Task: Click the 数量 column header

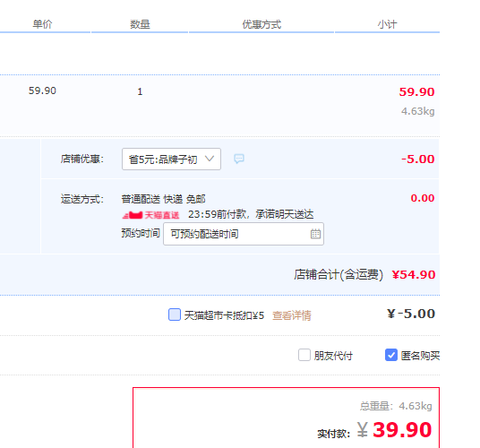Action: [x=140, y=24]
